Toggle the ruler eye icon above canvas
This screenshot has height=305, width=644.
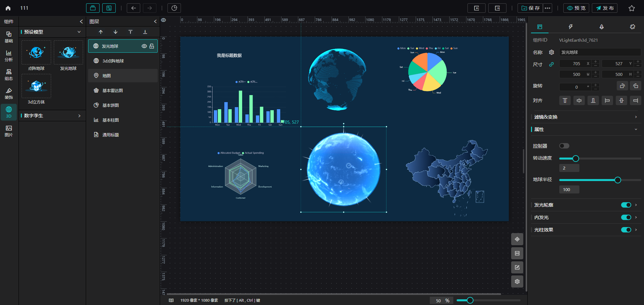(x=163, y=20)
